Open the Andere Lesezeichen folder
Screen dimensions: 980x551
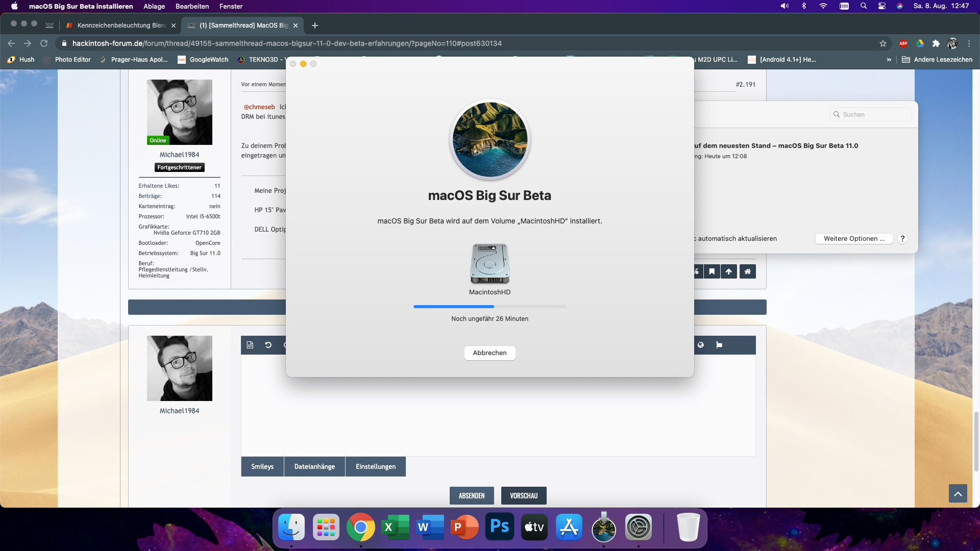click(937, 60)
